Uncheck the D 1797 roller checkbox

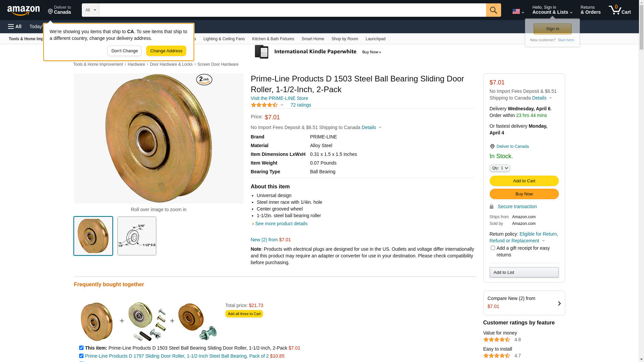coord(81,356)
